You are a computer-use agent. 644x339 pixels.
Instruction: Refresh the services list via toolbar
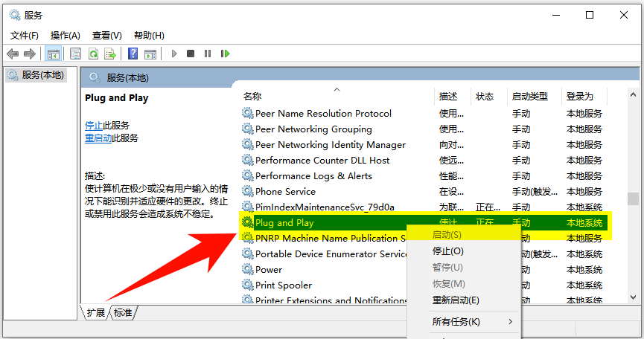[93, 54]
